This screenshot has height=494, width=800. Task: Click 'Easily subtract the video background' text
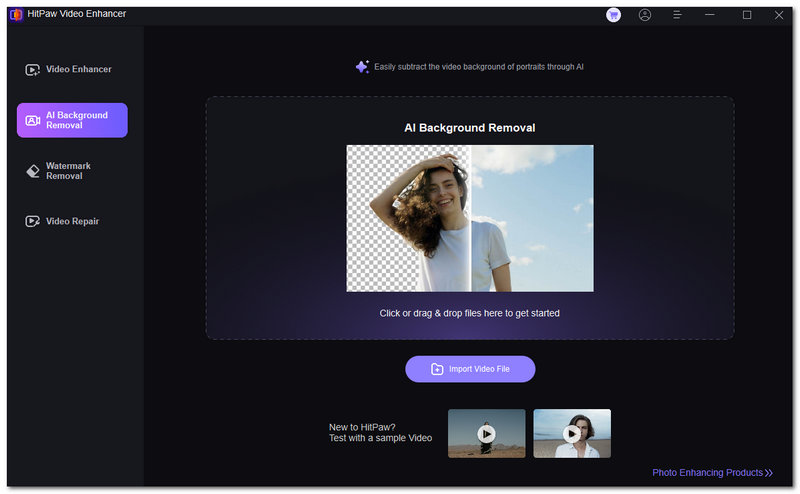[x=479, y=67]
